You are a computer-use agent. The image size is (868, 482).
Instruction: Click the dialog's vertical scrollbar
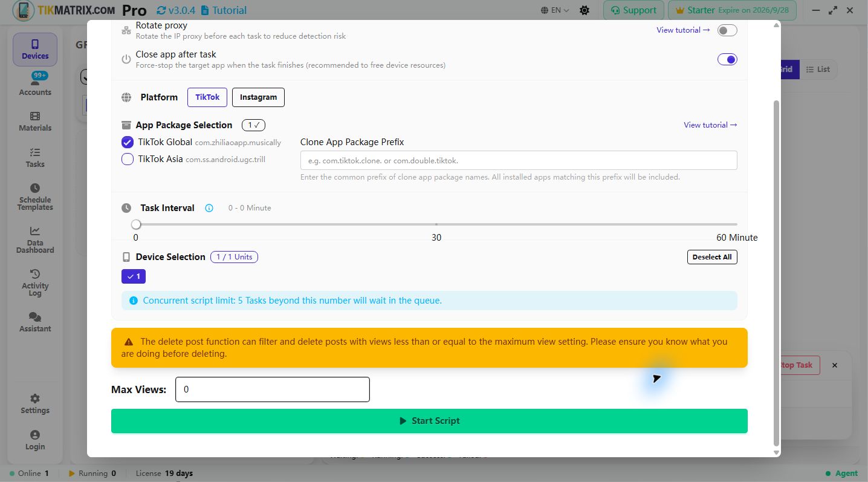pos(777,272)
